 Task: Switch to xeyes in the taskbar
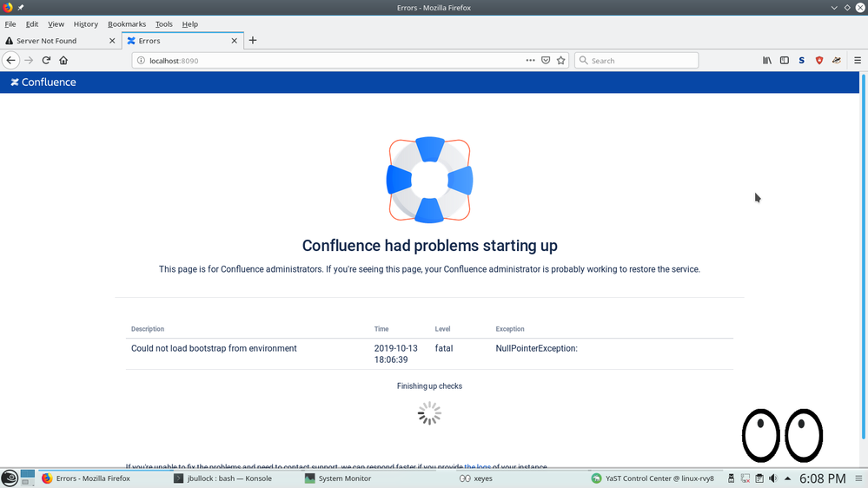pos(476,478)
